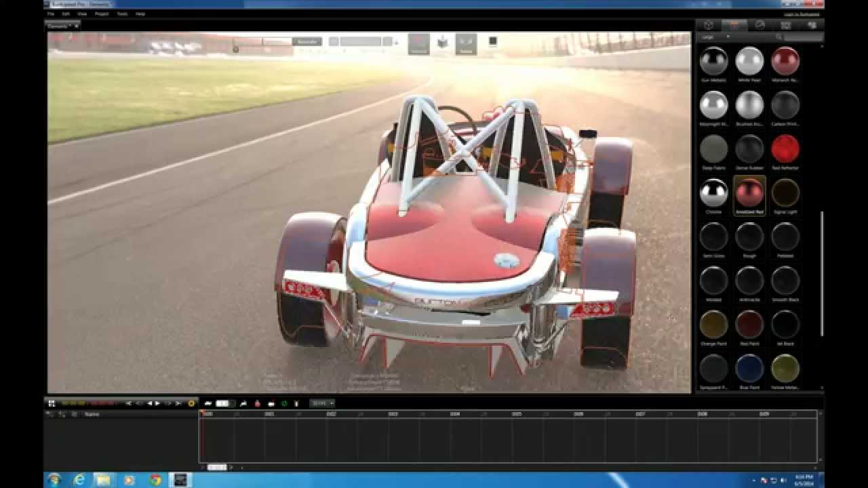Click the cube icon in the viewport toolbar
Image resolution: width=868 pixels, height=488 pixels.
point(443,43)
